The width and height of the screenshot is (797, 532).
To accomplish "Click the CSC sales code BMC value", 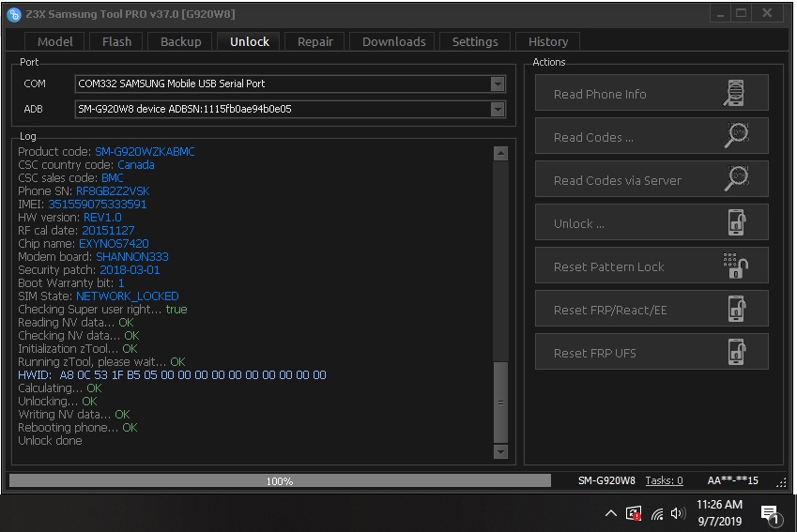I will 113,178.
